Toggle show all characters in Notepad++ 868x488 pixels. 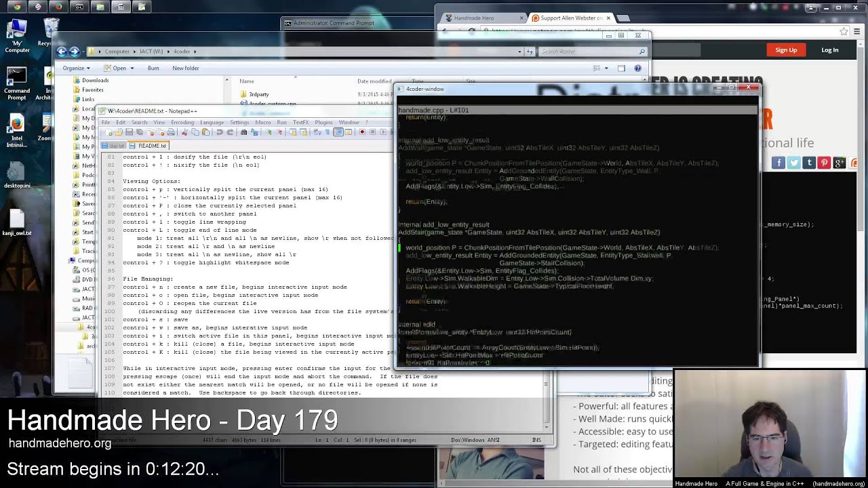(328, 132)
